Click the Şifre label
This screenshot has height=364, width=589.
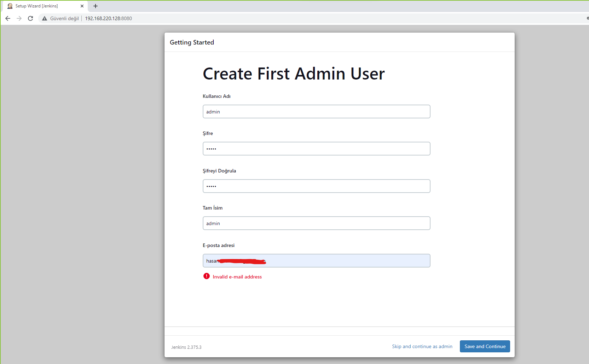tap(208, 133)
